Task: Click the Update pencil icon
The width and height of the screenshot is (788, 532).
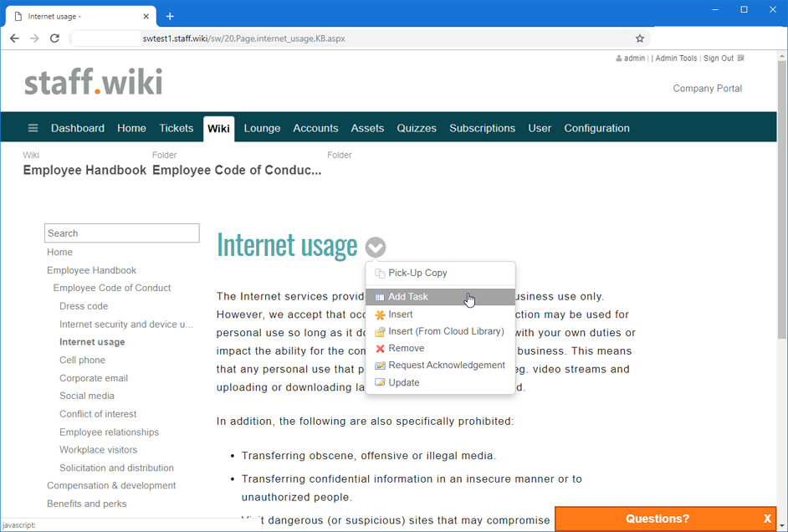Action: tap(380, 383)
